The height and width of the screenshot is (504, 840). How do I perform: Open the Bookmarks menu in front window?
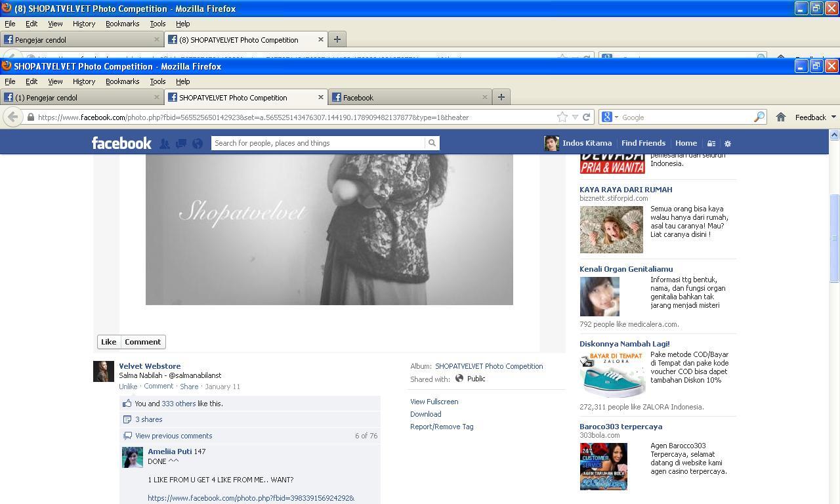click(x=123, y=81)
